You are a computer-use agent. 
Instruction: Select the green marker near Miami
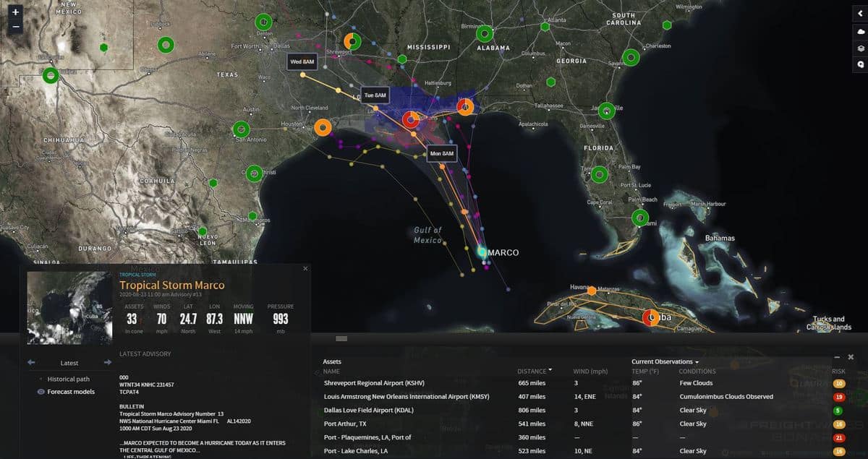[x=640, y=217]
